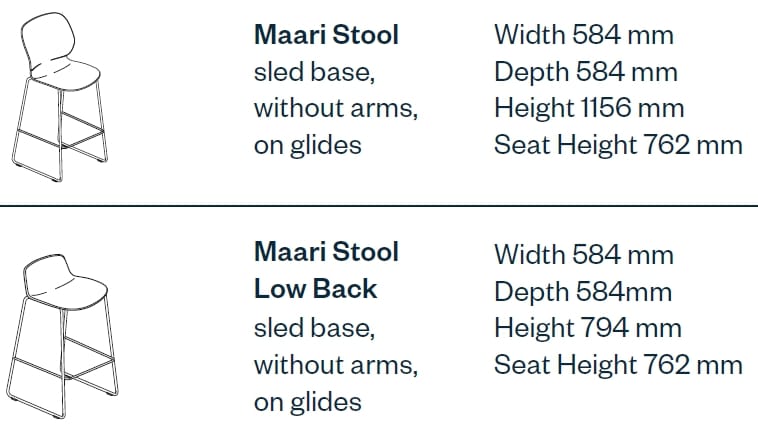The height and width of the screenshot is (430, 758).
Task: Click the Low Back stool's "Width 584 mm"
Action: pos(583,254)
